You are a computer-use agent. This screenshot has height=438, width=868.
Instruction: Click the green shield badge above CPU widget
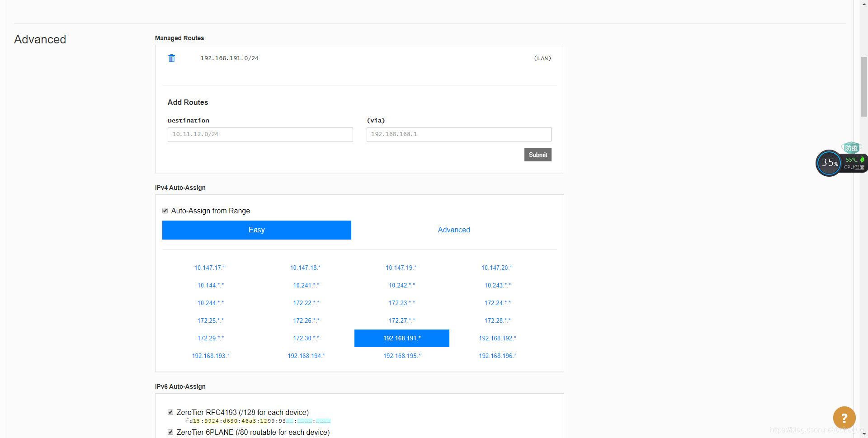[x=851, y=147]
